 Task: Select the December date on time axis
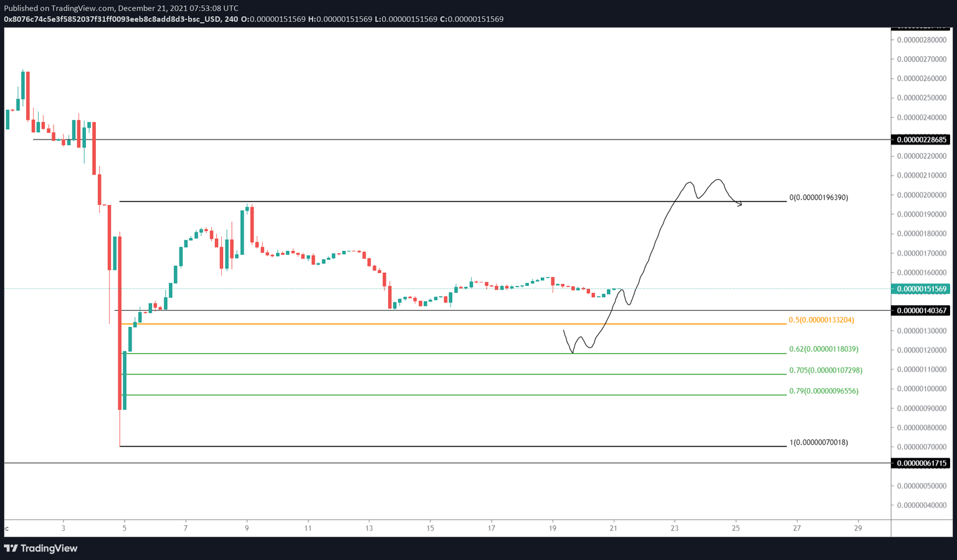(6, 528)
